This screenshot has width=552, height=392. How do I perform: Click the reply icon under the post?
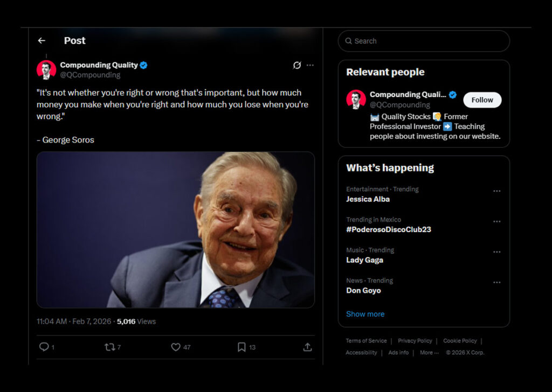tap(44, 347)
